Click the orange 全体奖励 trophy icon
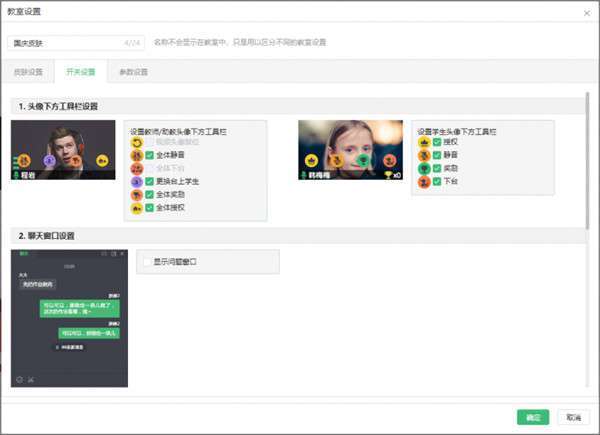The width and height of the screenshot is (600, 435). tap(137, 195)
